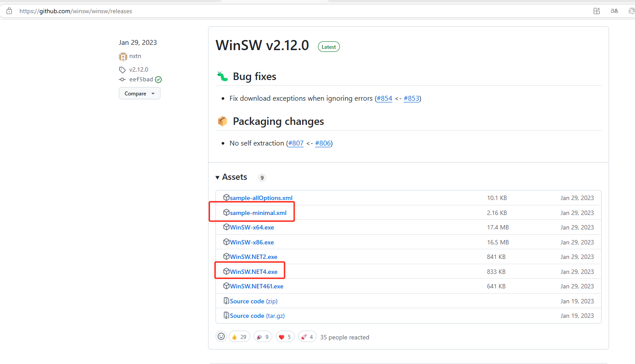Open the WinSW v2.12.0 release title
This screenshot has width=635, height=364.
(x=262, y=45)
